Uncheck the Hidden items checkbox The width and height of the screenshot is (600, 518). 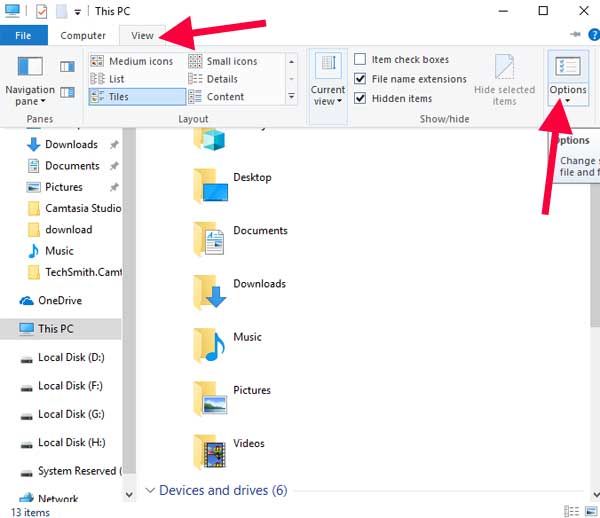[360, 98]
